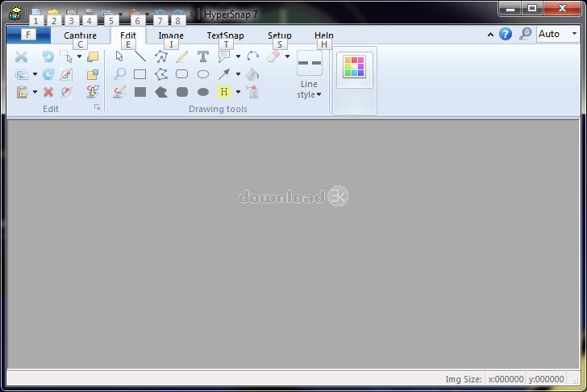This screenshot has height=392, width=587.
Task: Click the y:000000 status bar field
Action: coord(546,379)
